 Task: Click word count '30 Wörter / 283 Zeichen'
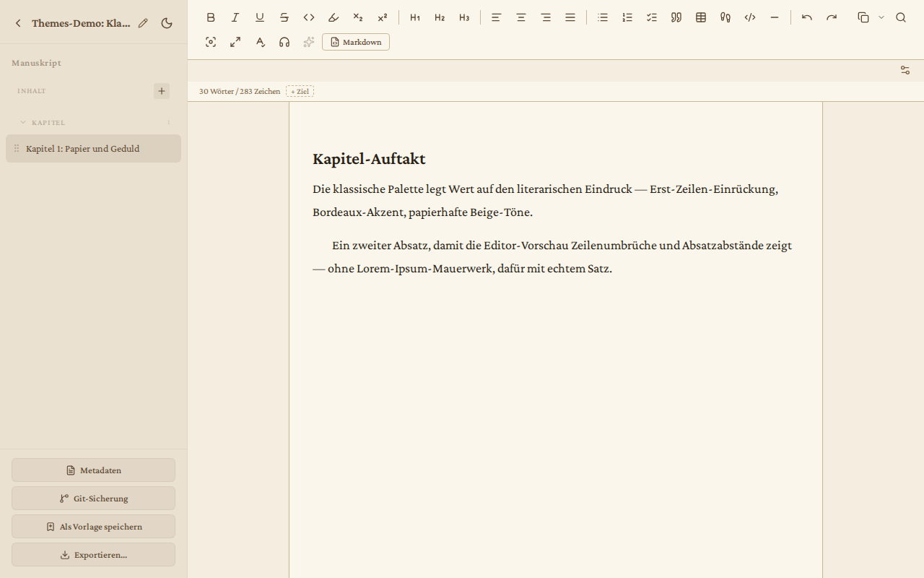pyautogui.click(x=240, y=91)
